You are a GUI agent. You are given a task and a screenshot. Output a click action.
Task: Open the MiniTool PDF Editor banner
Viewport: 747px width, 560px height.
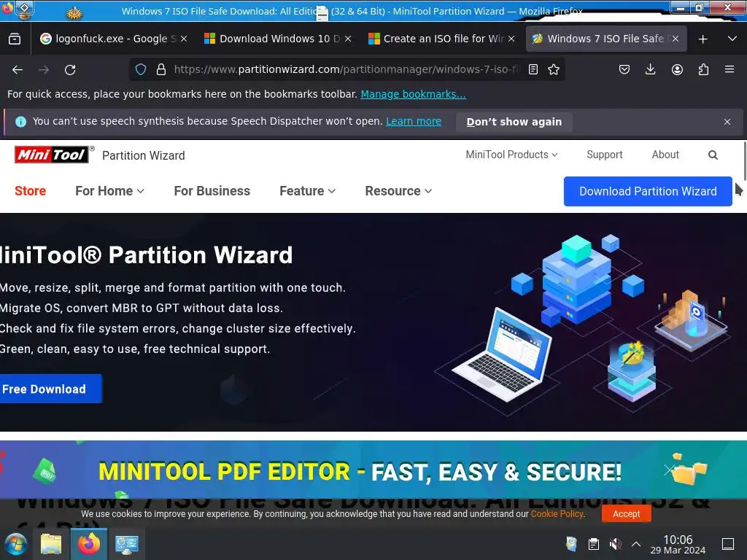click(373, 470)
